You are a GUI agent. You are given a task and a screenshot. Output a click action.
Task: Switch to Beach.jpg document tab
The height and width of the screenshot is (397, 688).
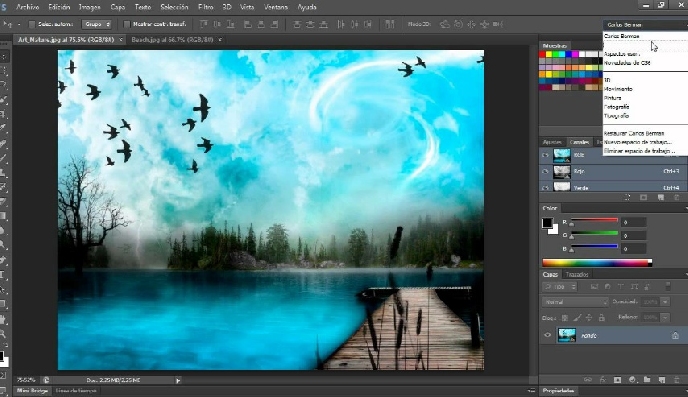pos(172,39)
